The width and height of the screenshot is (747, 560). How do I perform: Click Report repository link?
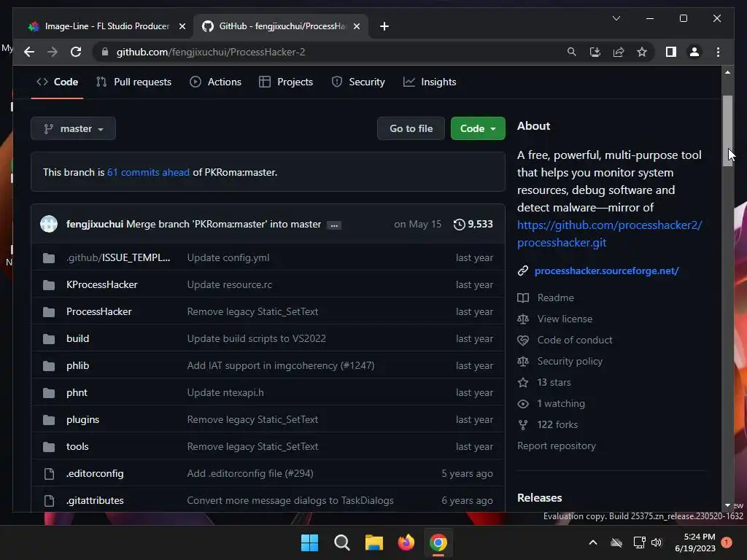pyautogui.click(x=557, y=446)
